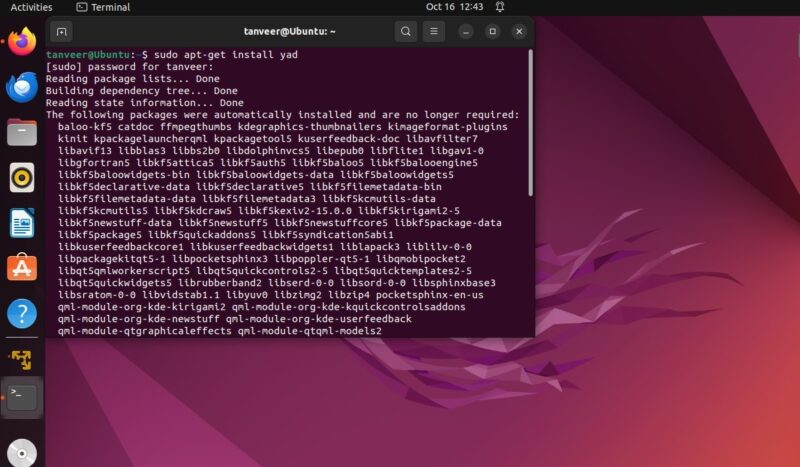Screen dimensions: 800x467
Task: Click 'Reading package lists... Done'
Action: pos(133,79)
